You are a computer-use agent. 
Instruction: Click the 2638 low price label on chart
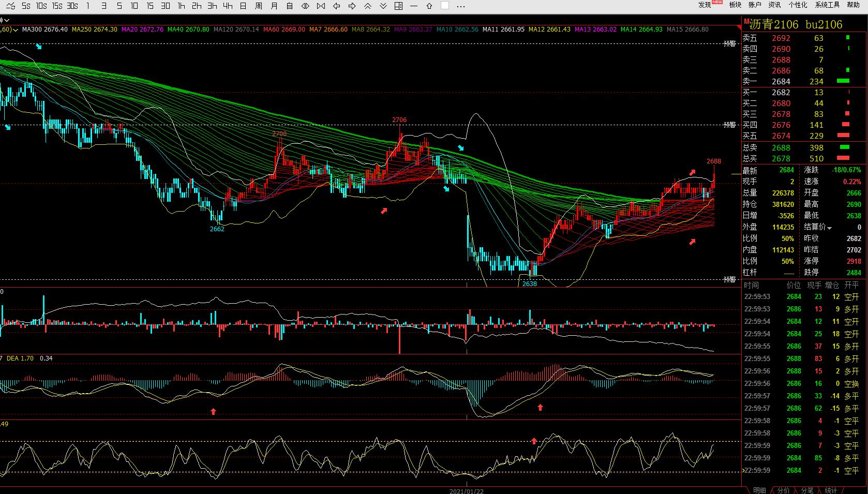tap(530, 283)
